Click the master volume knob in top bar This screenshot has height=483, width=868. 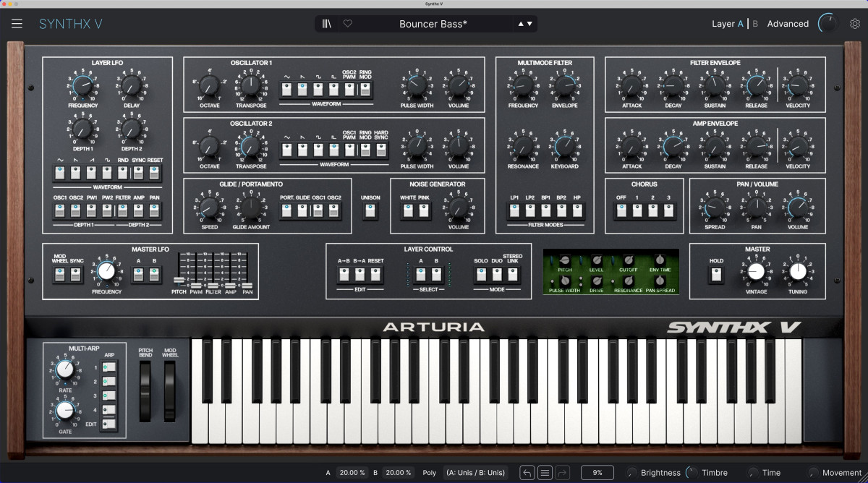pyautogui.click(x=827, y=24)
